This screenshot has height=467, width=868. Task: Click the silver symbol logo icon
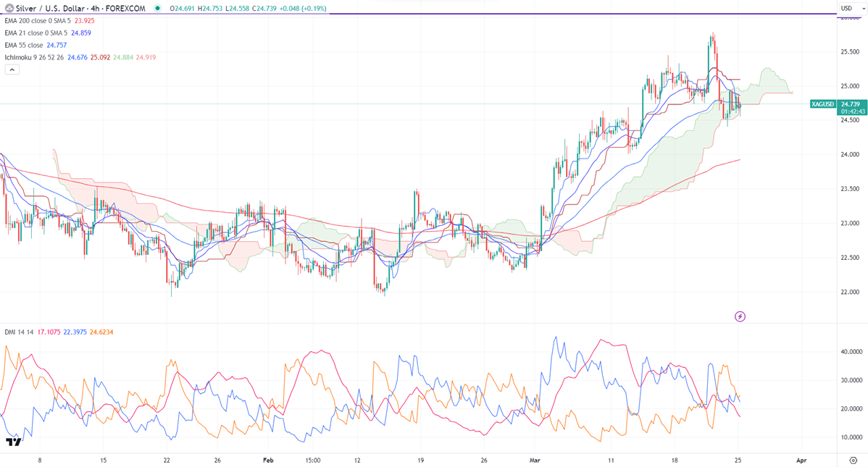[9, 8]
